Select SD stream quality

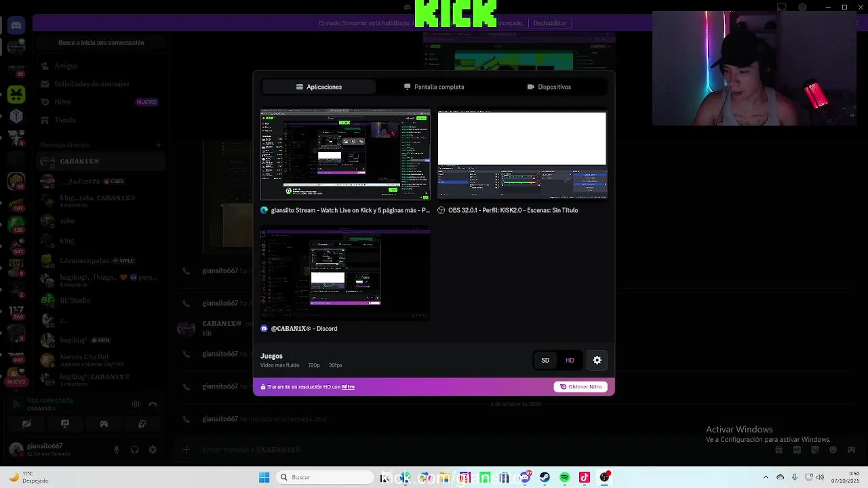pos(545,361)
